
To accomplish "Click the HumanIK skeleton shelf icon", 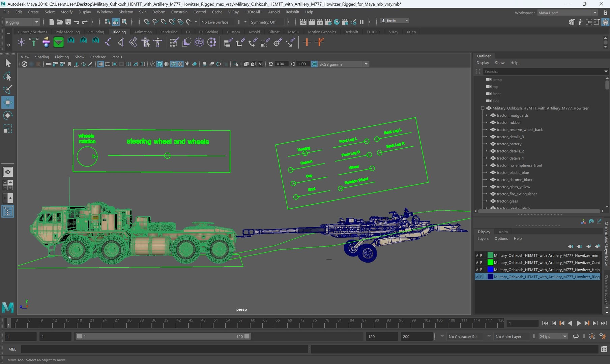I will pos(157,42).
